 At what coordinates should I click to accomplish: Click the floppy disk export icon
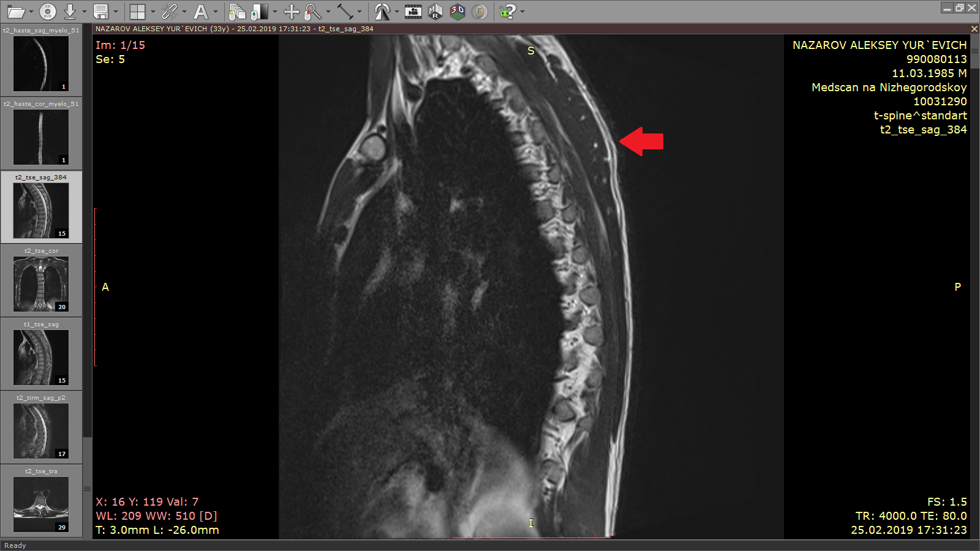101,11
